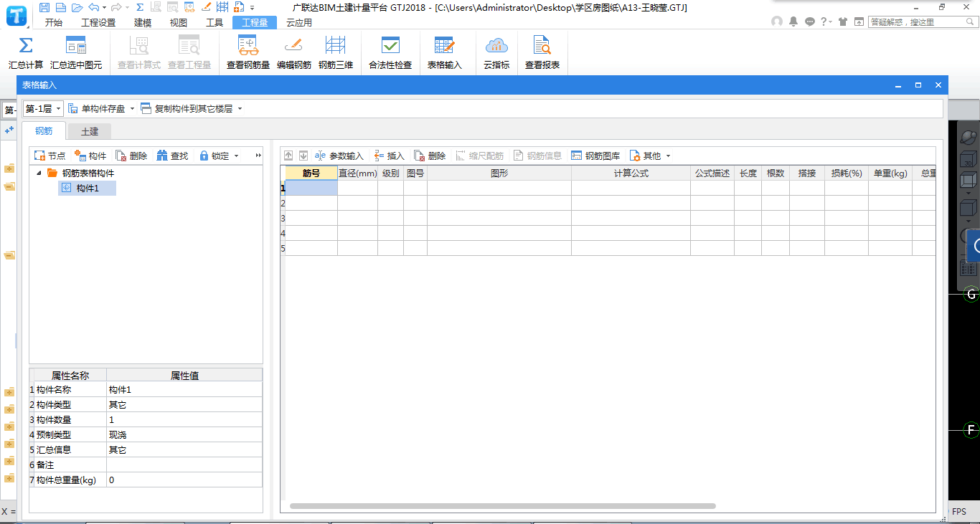Screen dimensions: 980x524
Task: Click the 参数输入 button
Action: click(339, 156)
